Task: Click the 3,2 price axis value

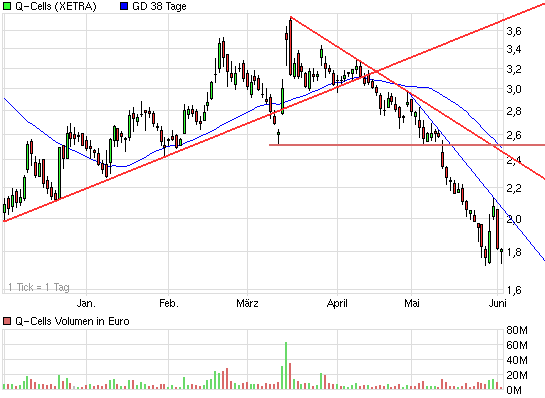Action: 514,69
